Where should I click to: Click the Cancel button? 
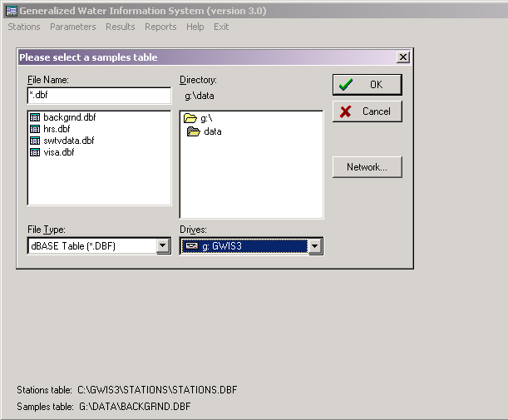pos(367,111)
